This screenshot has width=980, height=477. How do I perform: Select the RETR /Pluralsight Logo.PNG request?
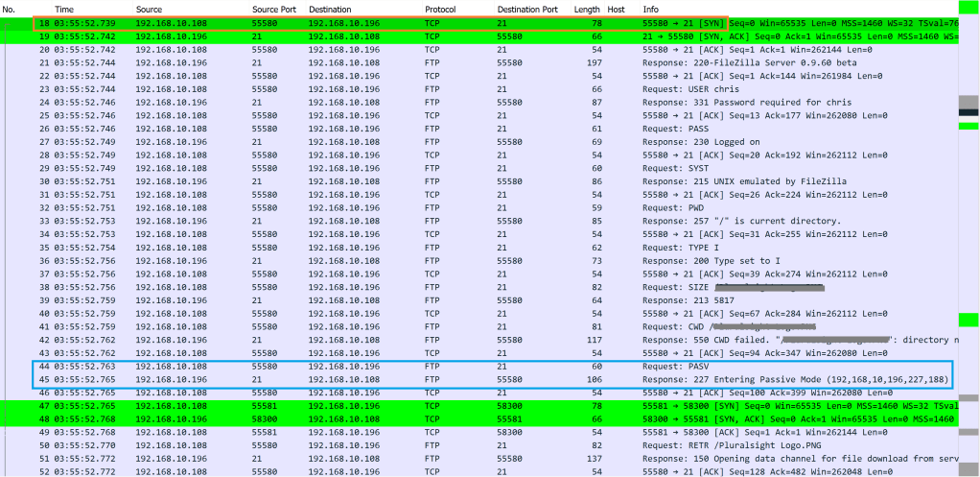point(384,446)
